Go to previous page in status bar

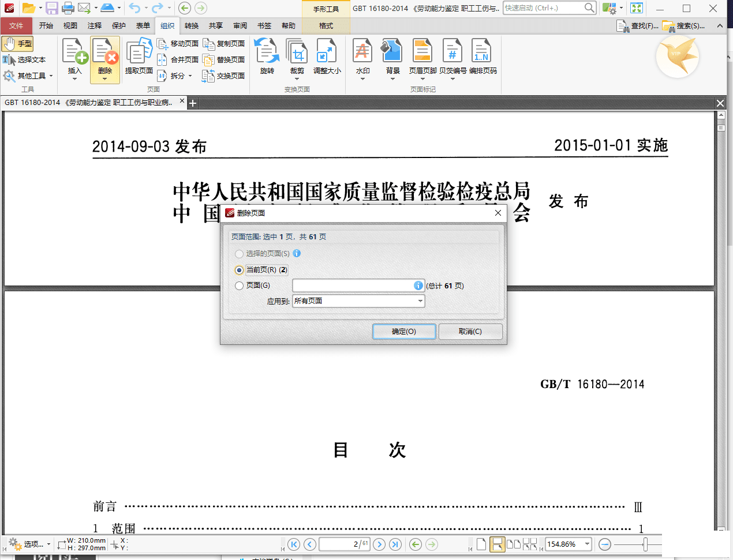[x=310, y=544]
